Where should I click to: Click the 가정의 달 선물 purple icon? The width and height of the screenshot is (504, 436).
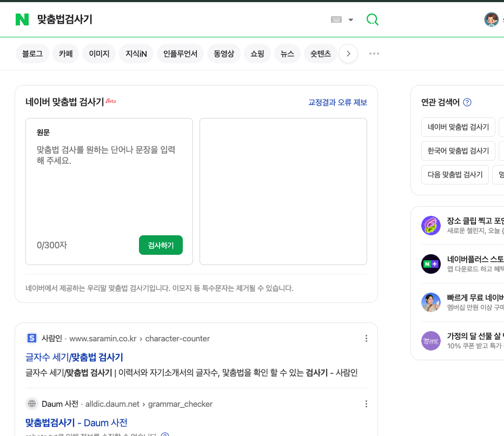point(430,341)
